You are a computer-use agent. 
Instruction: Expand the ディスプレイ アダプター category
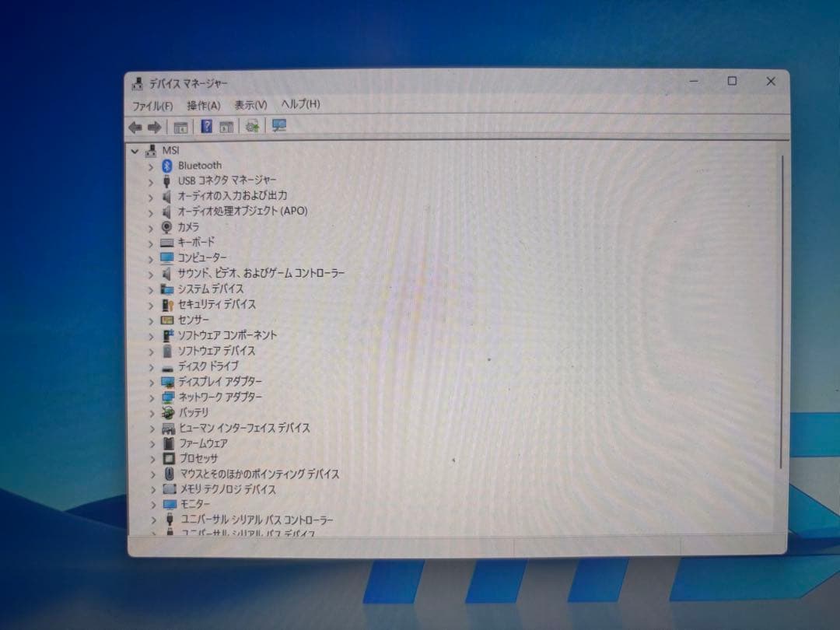tap(152, 382)
